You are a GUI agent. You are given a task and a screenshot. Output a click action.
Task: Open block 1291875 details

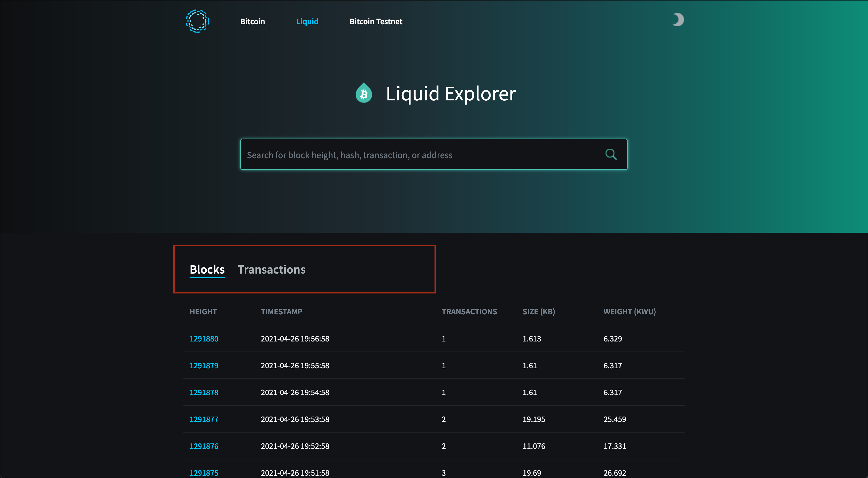point(204,473)
